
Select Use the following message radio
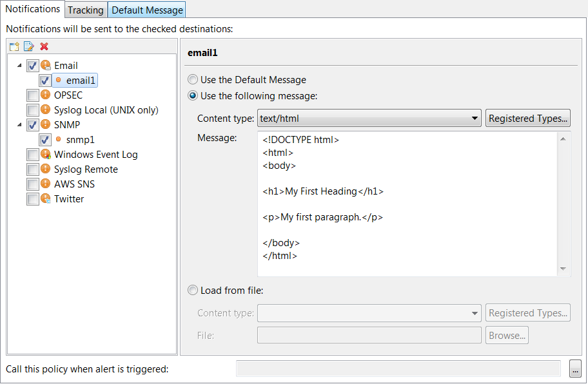tap(193, 96)
